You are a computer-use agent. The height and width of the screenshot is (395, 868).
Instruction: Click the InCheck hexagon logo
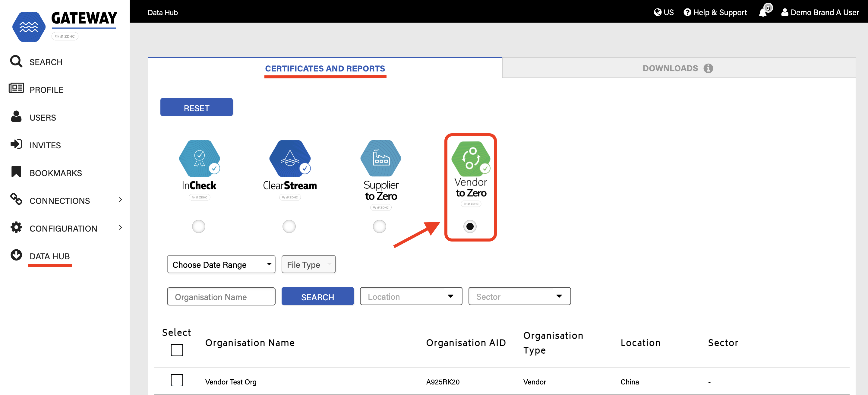199,158
